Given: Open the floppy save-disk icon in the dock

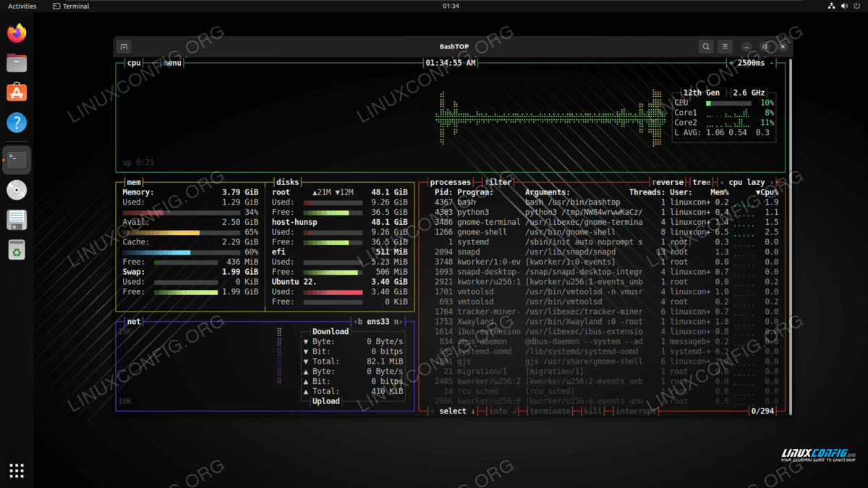Looking at the screenshot, I should 17,220.
